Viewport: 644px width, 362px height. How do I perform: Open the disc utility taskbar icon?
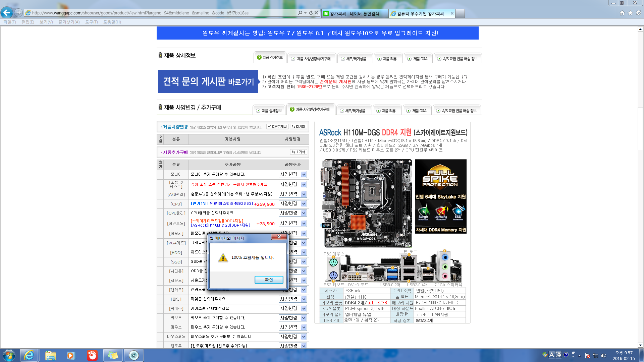133,355
